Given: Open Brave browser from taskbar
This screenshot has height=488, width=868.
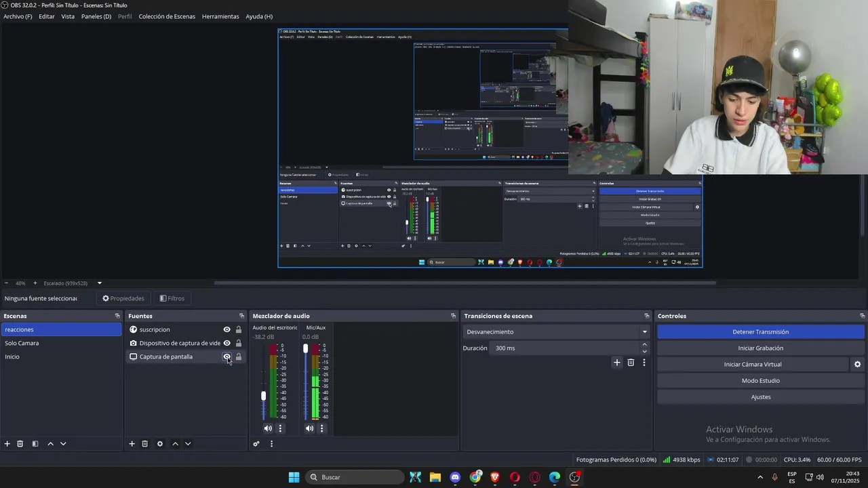Looking at the screenshot, I should click(x=495, y=477).
